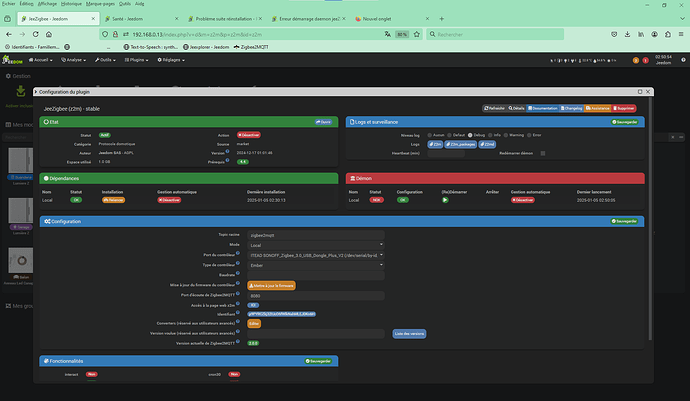
Task: Open the Historique menu in Firefox
Action: [71, 4]
